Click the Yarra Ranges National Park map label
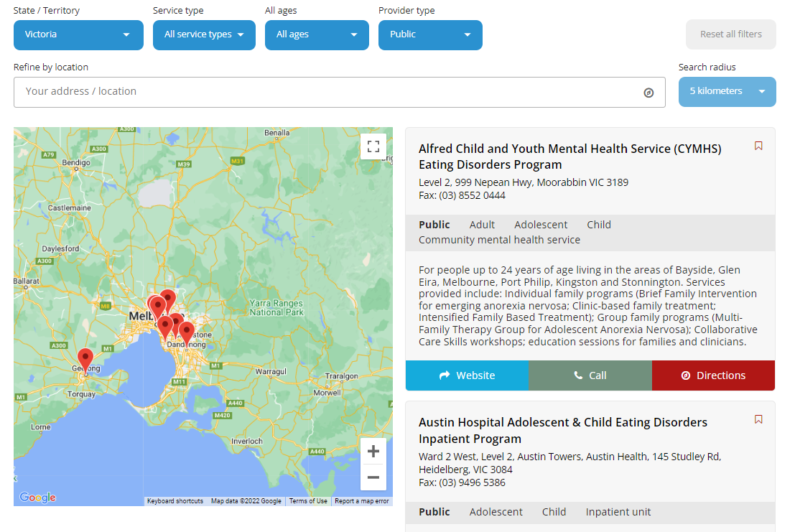This screenshot has height=532, width=795. tap(276, 307)
